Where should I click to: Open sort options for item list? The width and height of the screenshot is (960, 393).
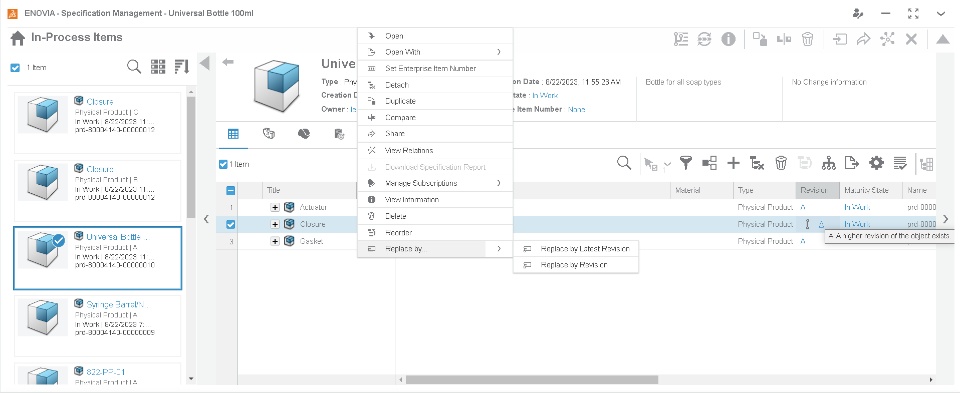point(181,67)
